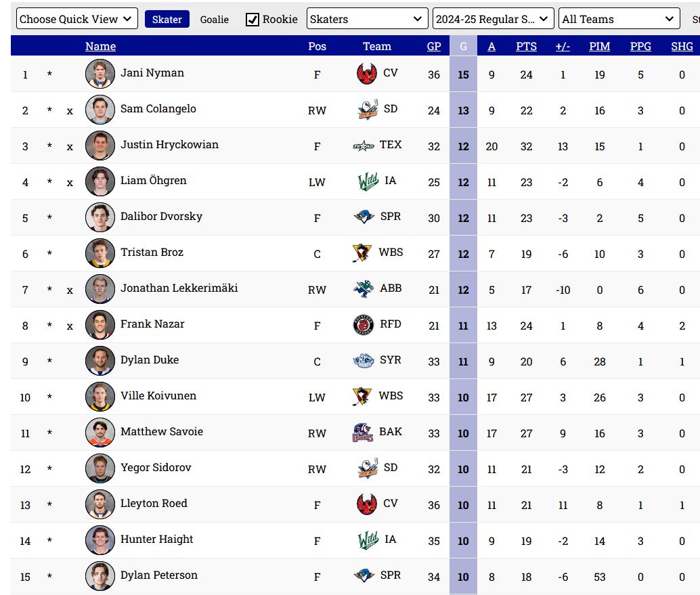Image resolution: width=700 pixels, height=595 pixels.
Task: Click the Rockford IceHogs logo beside RFD
Action: (x=364, y=325)
